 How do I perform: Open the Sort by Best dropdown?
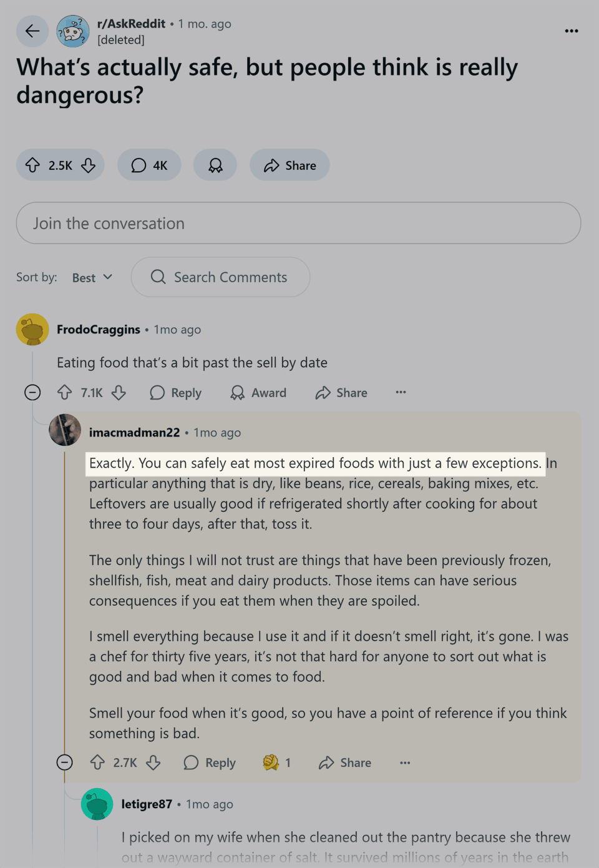91,277
